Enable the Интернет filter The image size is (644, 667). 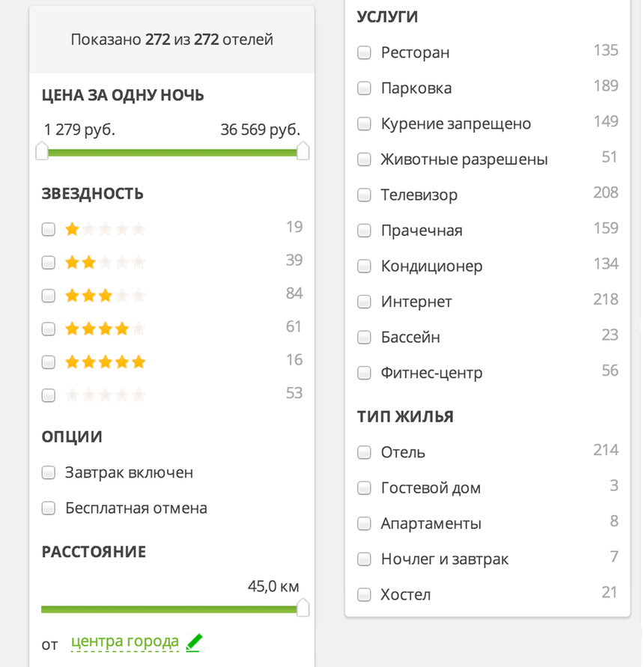pos(364,301)
